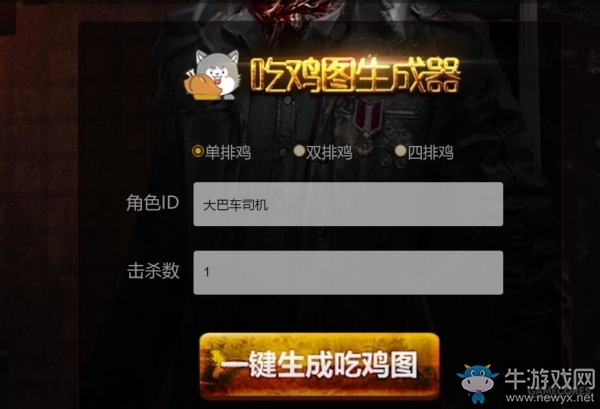Click the number 1 in kills field
The width and height of the screenshot is (600, 409).
207,272
